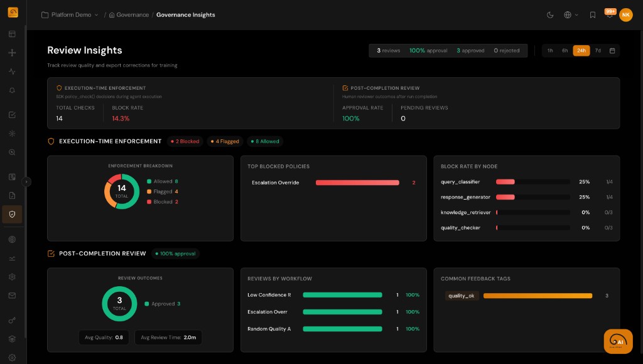Click the bookmark icon in the top bar

coord(592,14)
